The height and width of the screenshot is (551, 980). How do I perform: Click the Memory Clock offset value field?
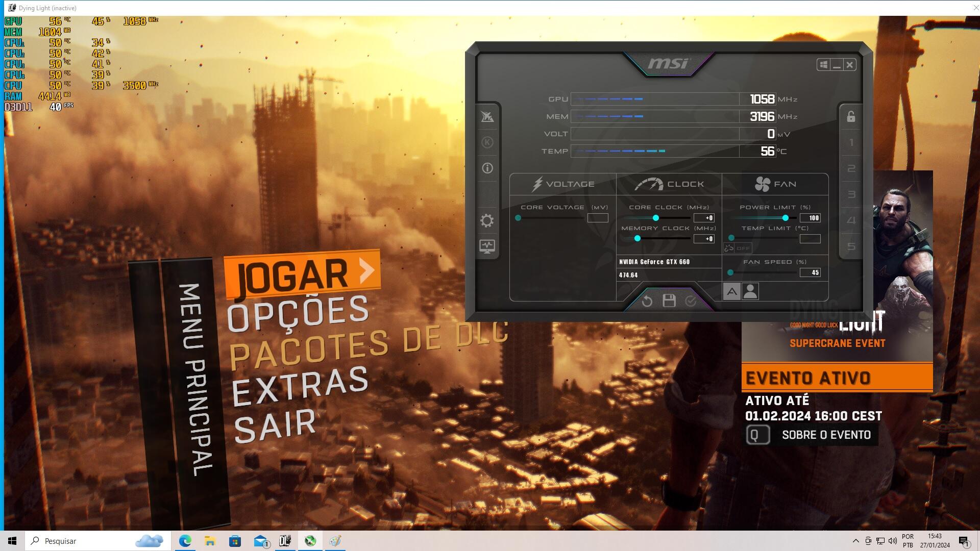click(704, 239)
